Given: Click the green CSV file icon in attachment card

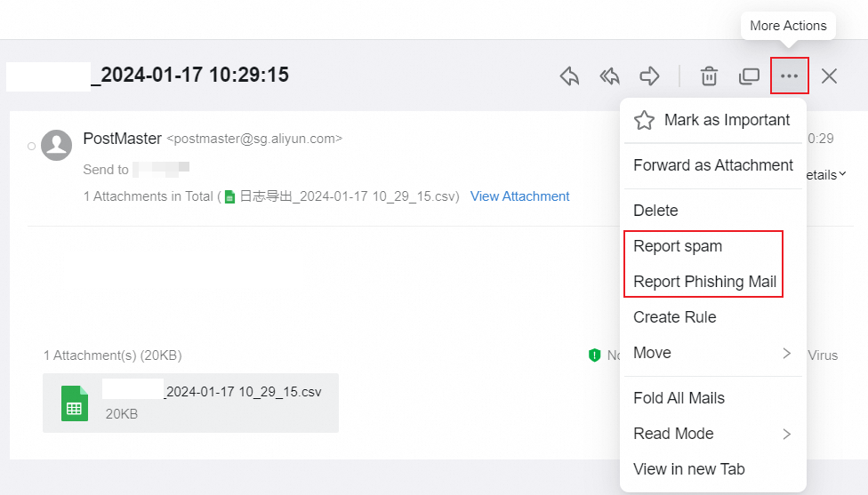Looking at the screenshot, I should pyautogui.click(x=74, y=403).
